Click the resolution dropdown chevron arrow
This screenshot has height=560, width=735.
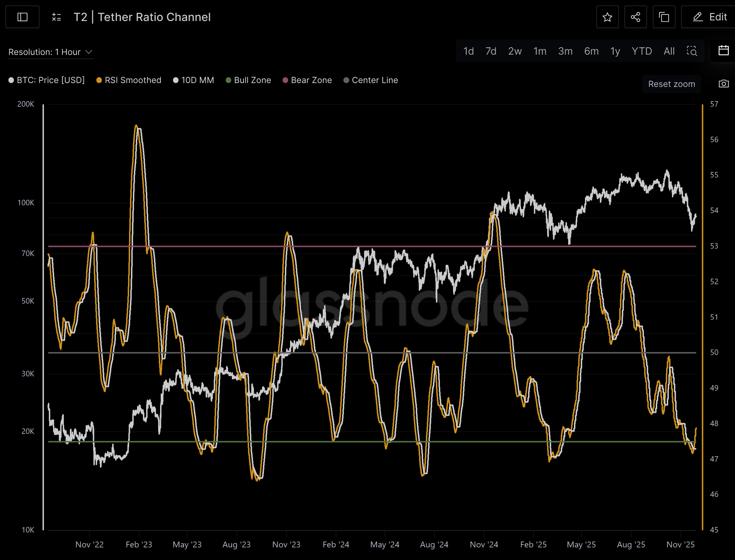point(89,52)
